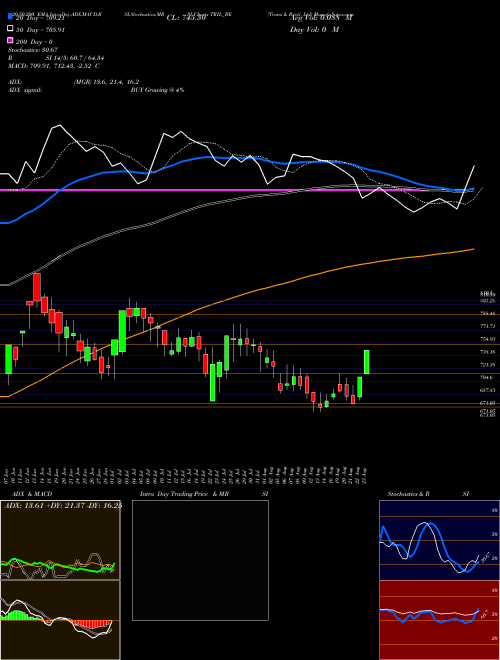Click the magenta 200 Day legend swatch
500x660 pixels.
tap(10, 41)
